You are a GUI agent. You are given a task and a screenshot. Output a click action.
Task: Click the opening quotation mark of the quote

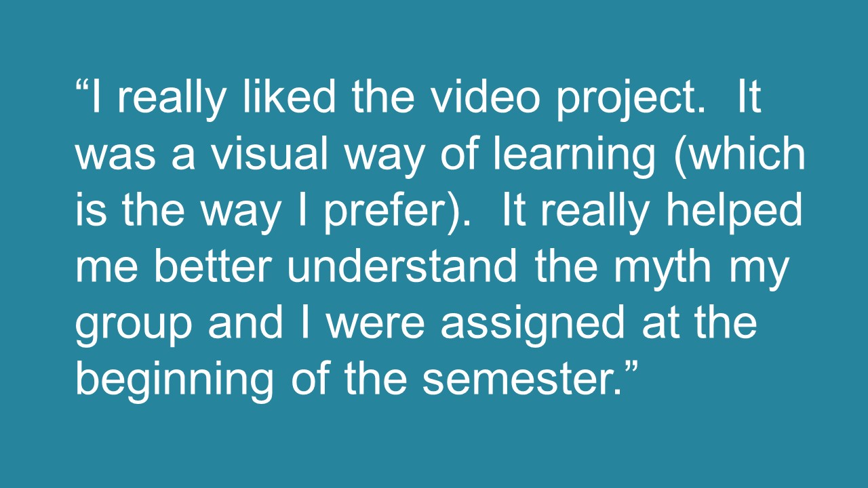(x=81, y=87)
